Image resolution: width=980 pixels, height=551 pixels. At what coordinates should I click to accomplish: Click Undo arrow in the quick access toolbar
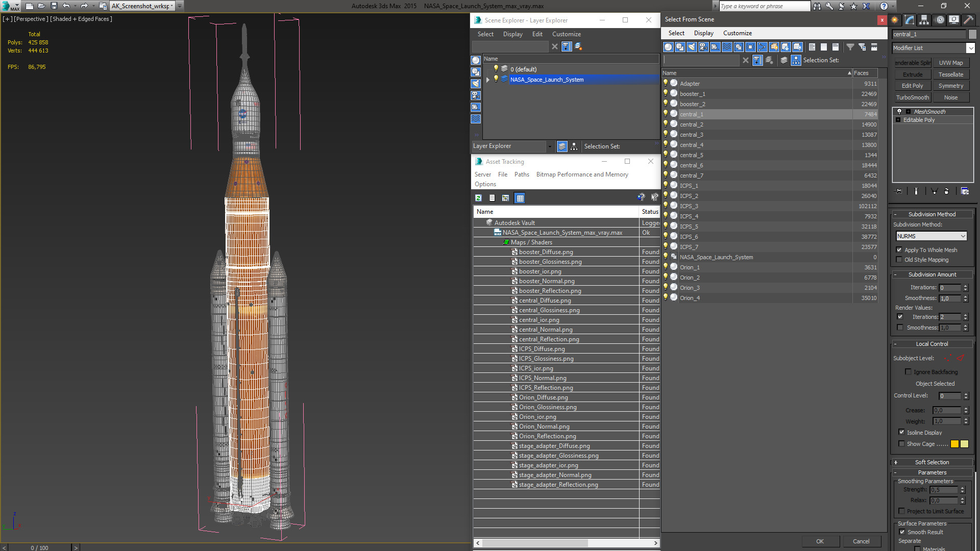(66, 6)
